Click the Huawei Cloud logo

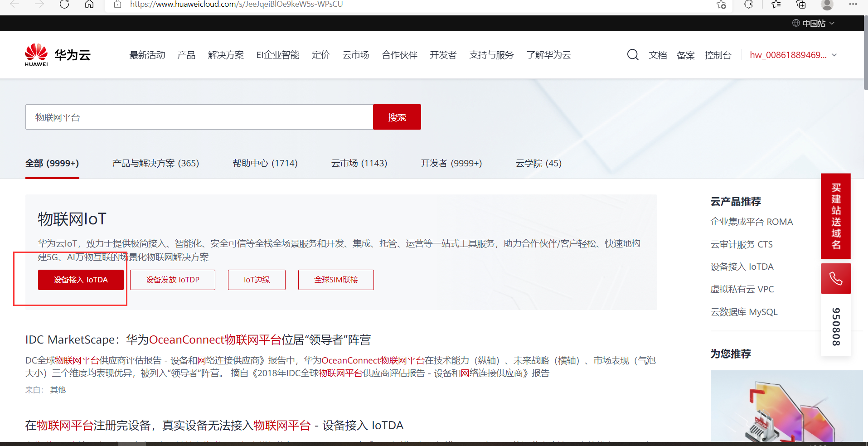pyautogui.click(x=58, y=55)
